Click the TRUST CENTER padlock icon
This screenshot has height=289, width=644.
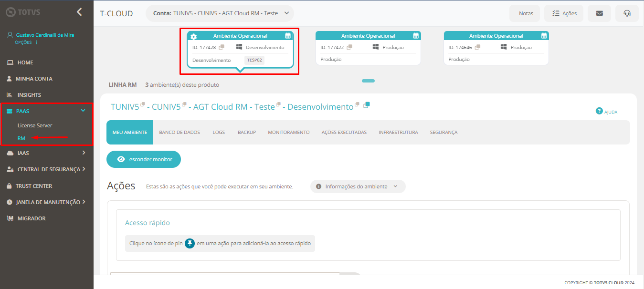coord(9,186)
